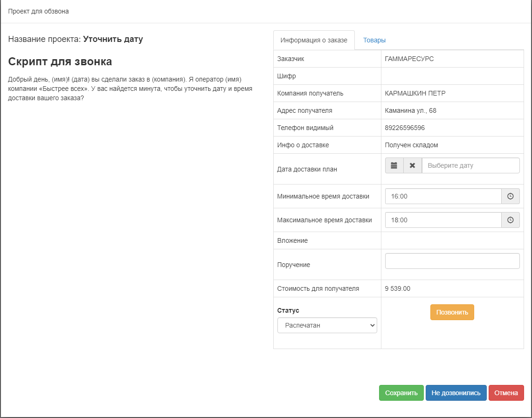532x418 pixels.
Task: Click the minimum delivery time field 16:00
Action: 443,196
